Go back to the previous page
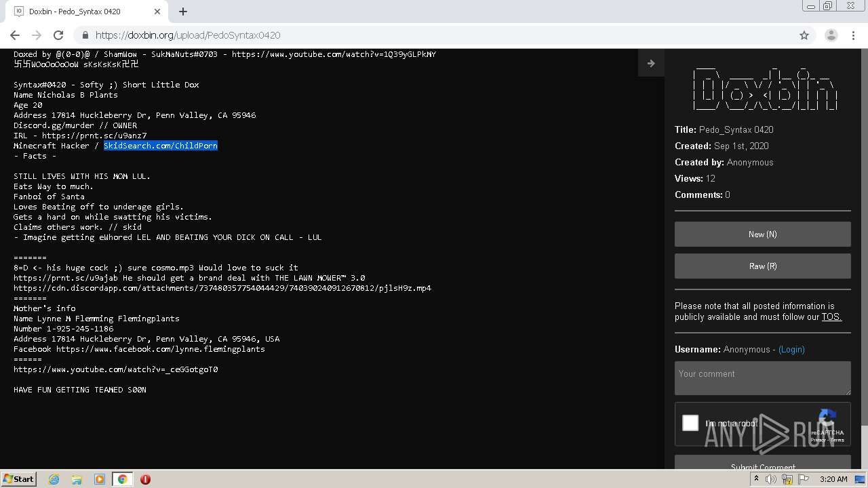The image size is (868, 488). point(15,35)
